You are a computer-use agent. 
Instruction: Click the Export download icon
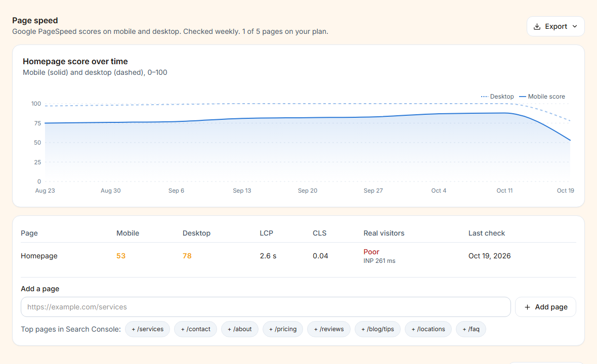537,26
